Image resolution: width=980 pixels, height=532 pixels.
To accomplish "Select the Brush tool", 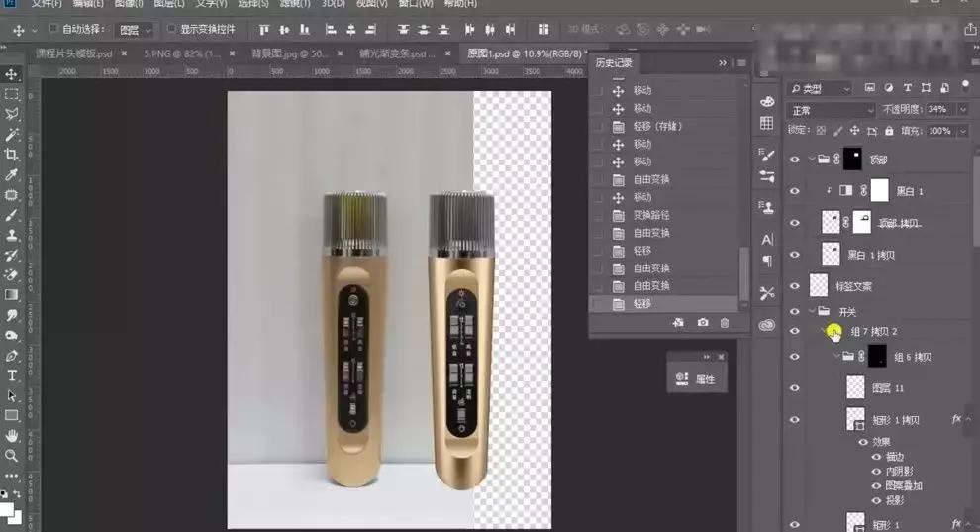I will point(11,215).
